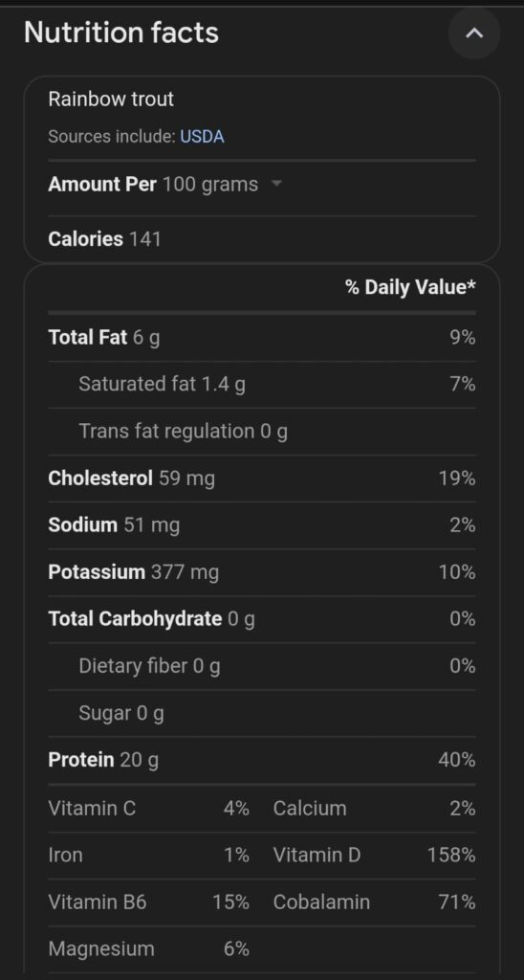The height and width of the screenshot is (980, 524).
Task: Open the USDA source link
Action: click(x=202, y=136)
